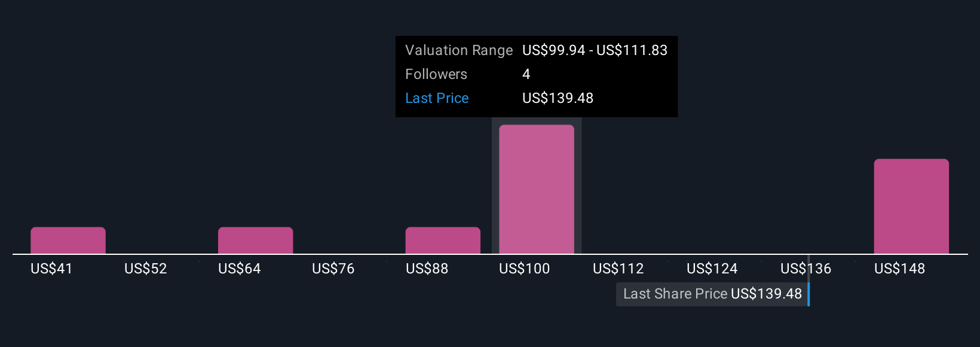Screen dimensions: 980x347
Task: Click the US$88 axis label
Action: click(427, 269)
